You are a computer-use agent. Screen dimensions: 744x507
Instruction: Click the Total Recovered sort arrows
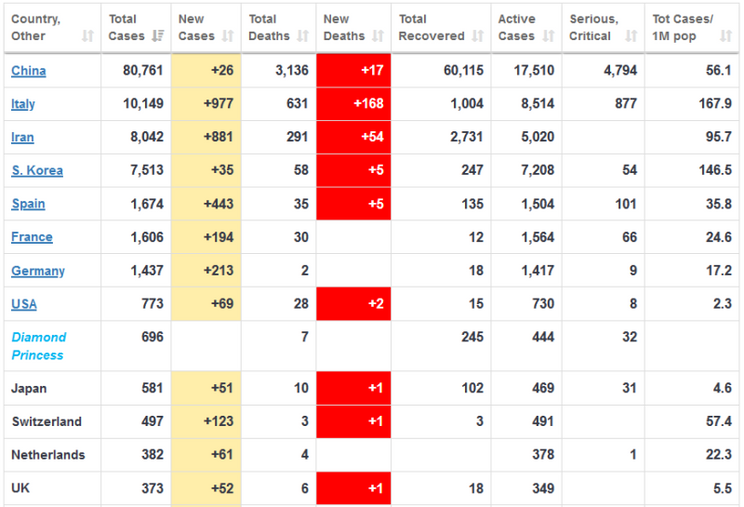(x=476, y=36)
